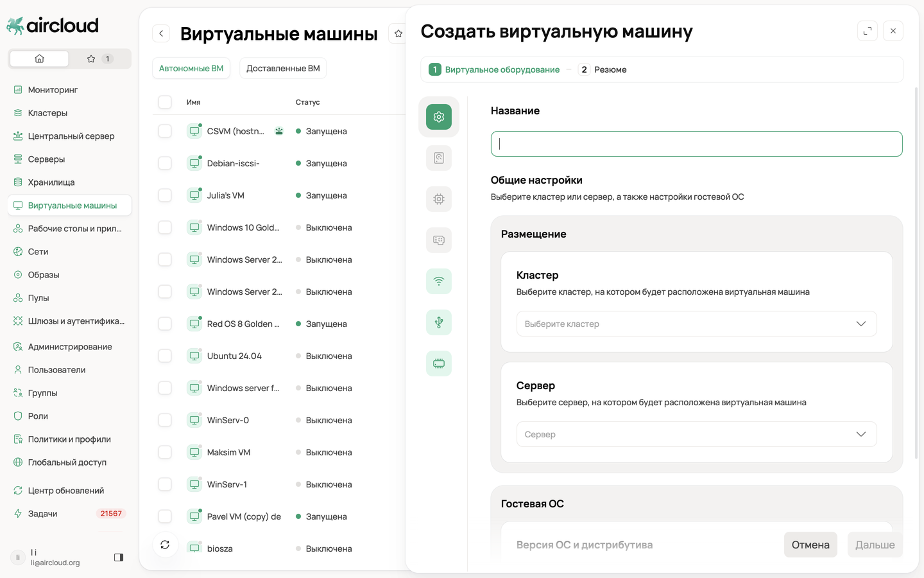Open the Роли page
The width and height of the screenshot is (924, 578).
pyautogui.click(x=69, y=416)
